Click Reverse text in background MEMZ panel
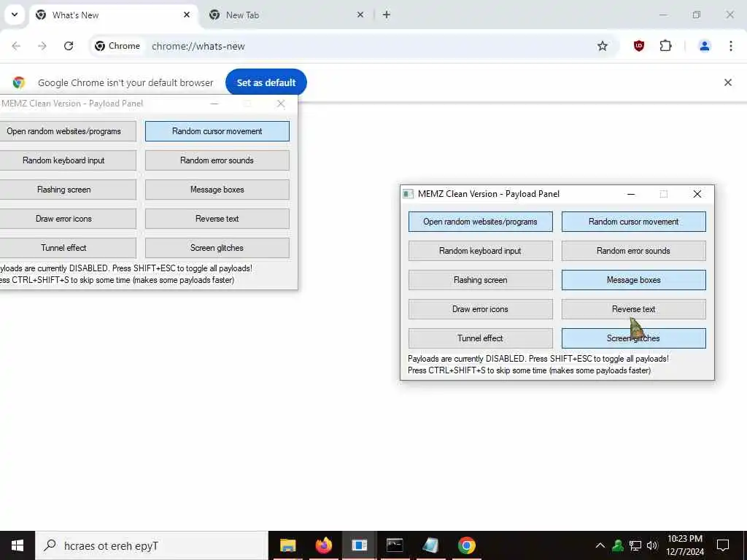This screenshot has height=560, width=747. pyautogui.click(x=217, y=219)
